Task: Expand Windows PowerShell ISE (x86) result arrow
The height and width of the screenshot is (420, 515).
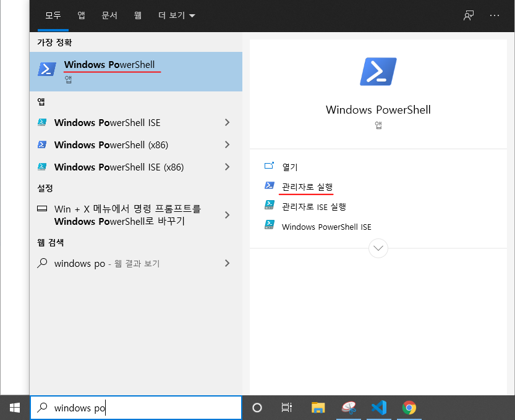Action: point(228,167)
